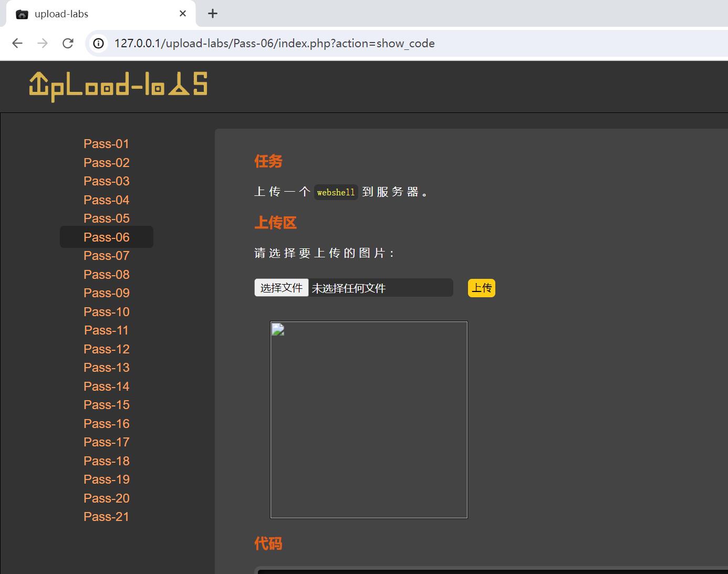Choose Pass-13 from the list
The height and width of the screenshot is (574, 728).
pos(106,368)
